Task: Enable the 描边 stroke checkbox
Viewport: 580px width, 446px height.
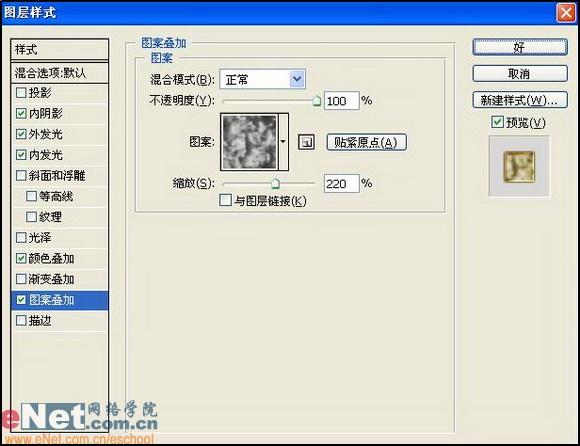Action: (x=21, y=320)
